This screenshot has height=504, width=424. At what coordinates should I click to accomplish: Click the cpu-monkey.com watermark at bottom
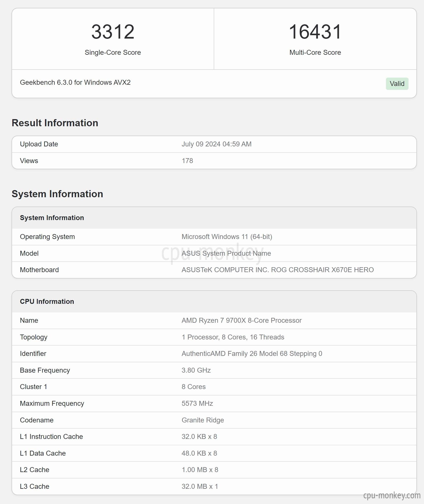(392, 496)
